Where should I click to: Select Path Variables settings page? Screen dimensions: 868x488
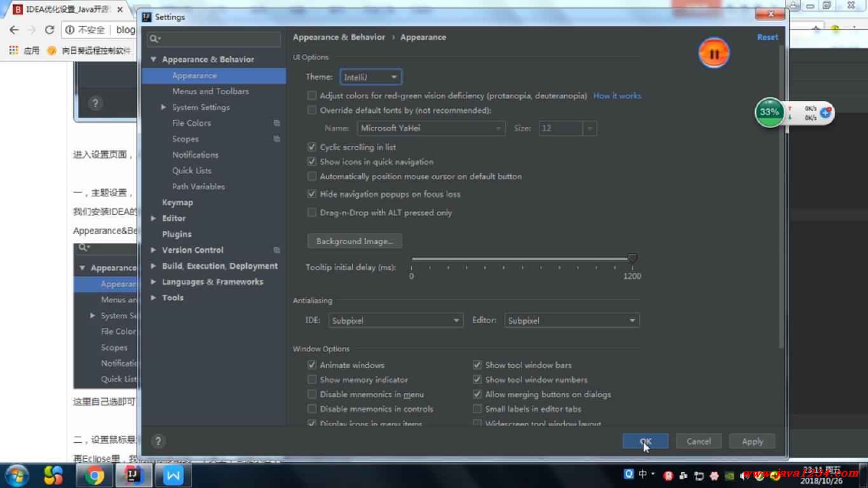click(x=198, y=187)
